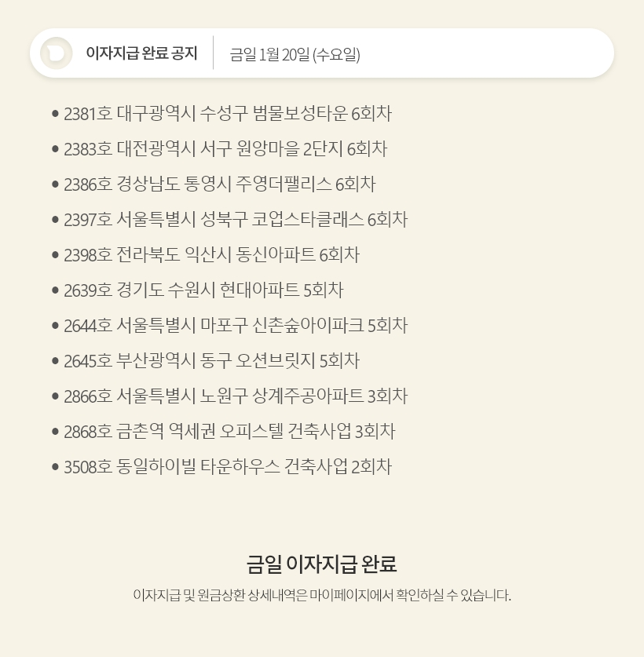
Task: Click the bullet before the 2381호 item
Action: point(55,114)
